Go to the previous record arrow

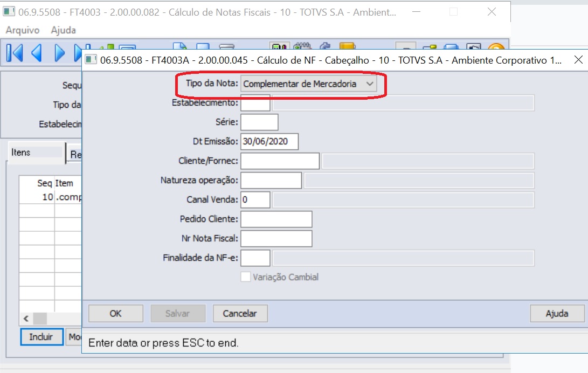pos(36,53)
